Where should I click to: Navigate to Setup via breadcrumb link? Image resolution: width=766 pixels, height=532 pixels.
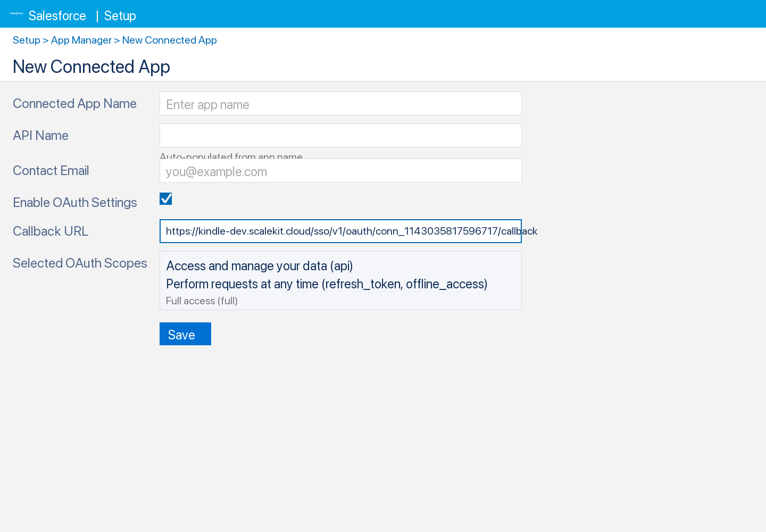tap(26, 40)
